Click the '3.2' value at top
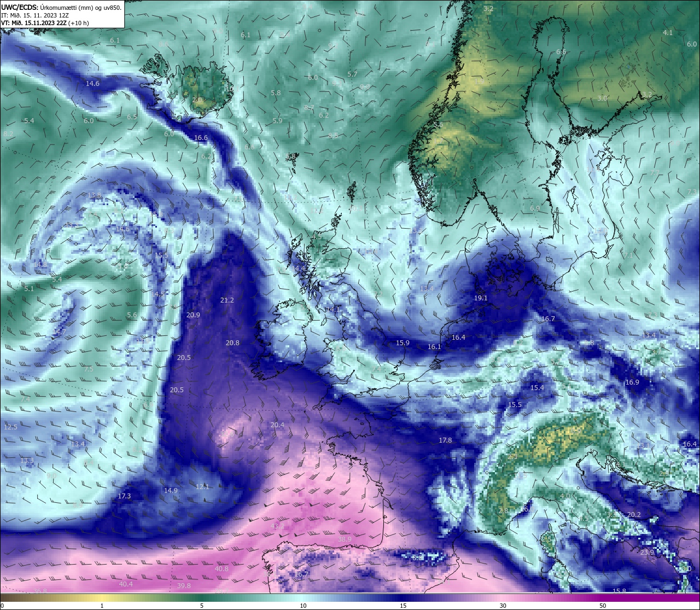700x610 pixels. 488,9
